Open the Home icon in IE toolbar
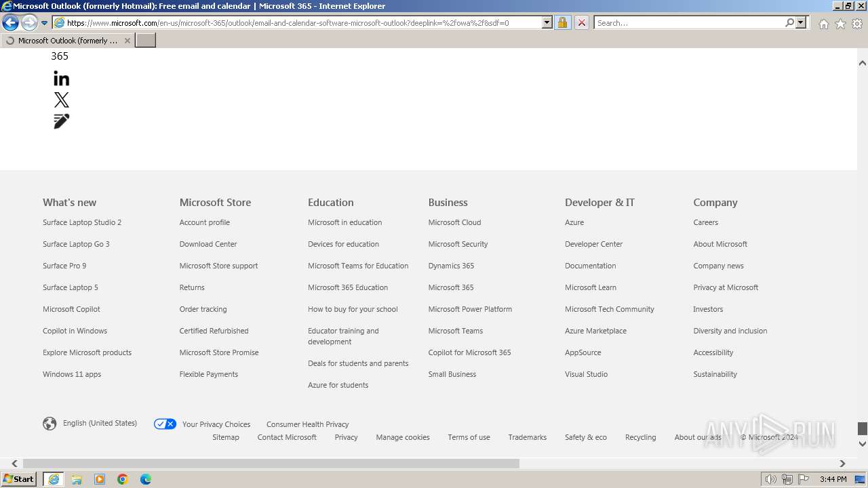 [823, 24]
